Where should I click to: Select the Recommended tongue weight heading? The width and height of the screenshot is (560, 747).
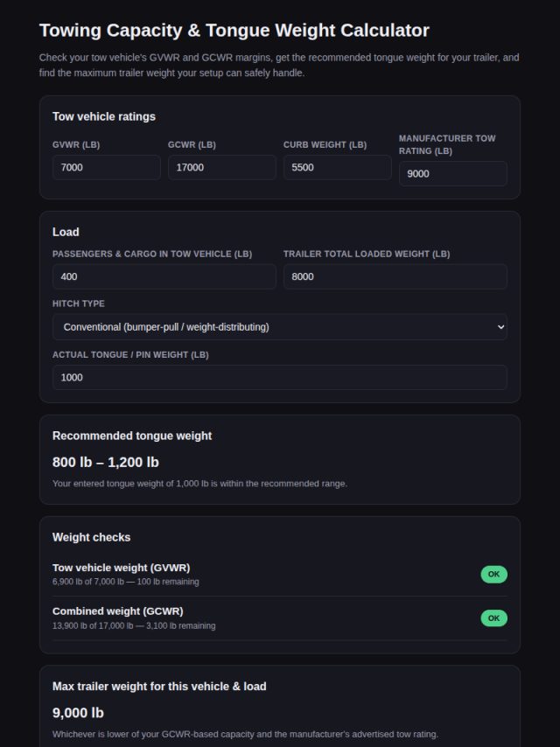tap(132, 436)
